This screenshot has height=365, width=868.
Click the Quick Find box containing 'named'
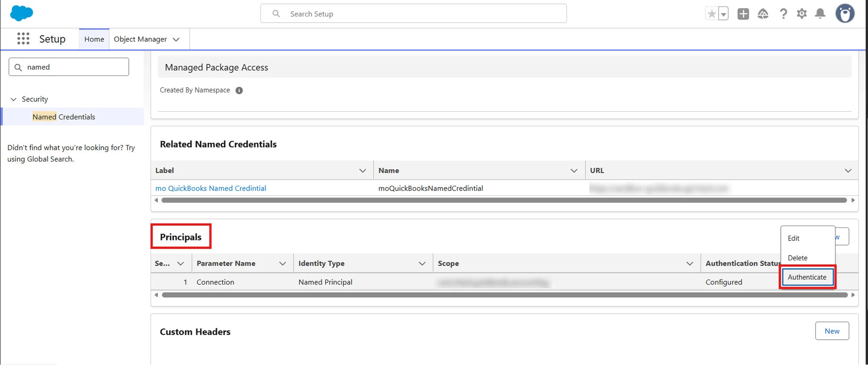click(69, 67)
